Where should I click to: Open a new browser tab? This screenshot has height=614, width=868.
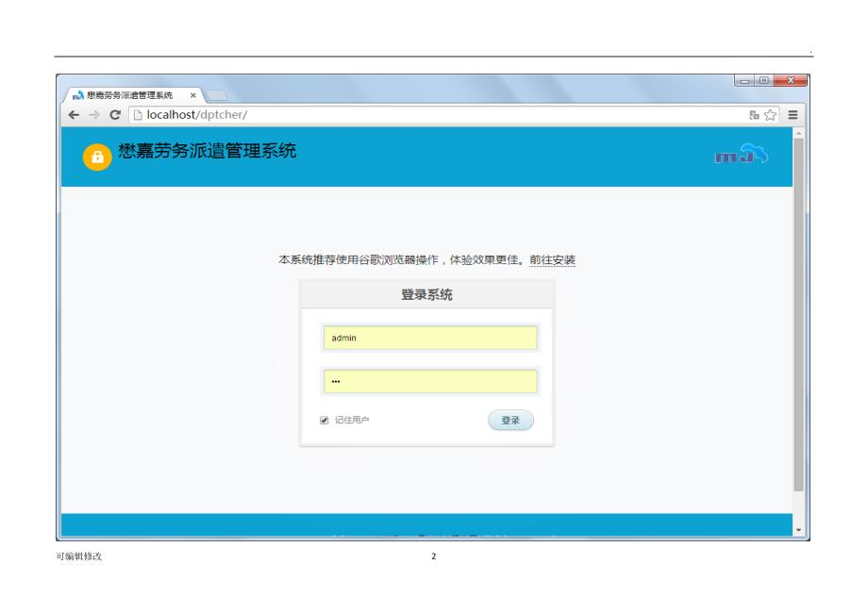[216, 95]
